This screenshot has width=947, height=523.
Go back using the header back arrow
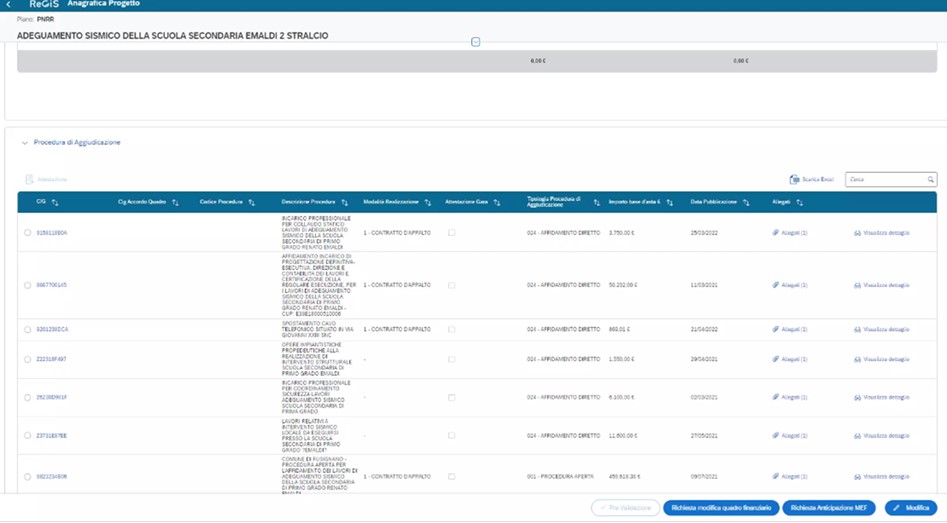pyautogui.click(x=9, y=5)
